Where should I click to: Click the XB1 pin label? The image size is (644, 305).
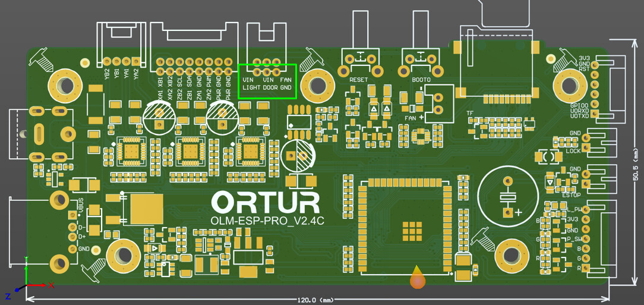[x=160, y=81]
